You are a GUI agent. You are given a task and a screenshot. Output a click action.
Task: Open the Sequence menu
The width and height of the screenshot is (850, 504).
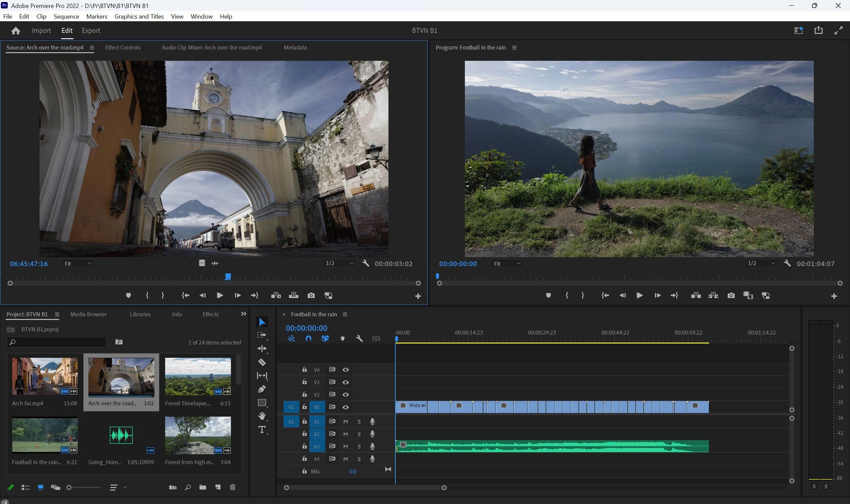pos(66,16)
